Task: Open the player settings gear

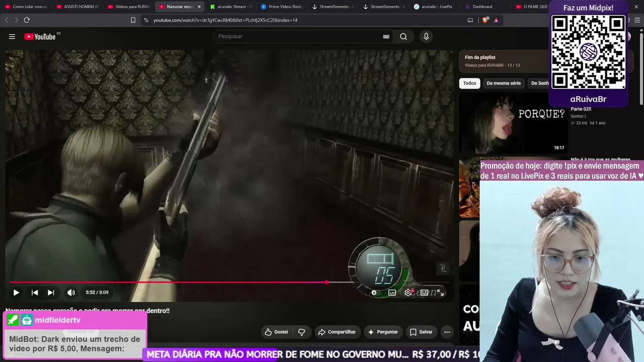Action: pyautogui.click(x=408, y=292)
